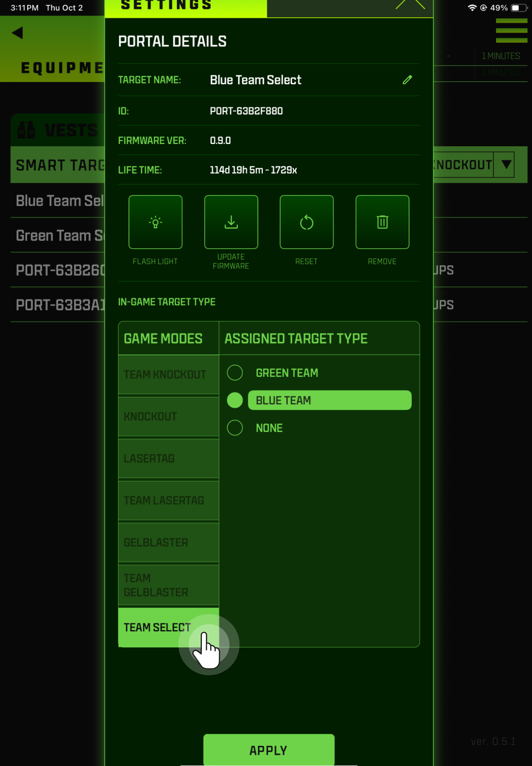Screen dimensions: 532x766
Task: Tap the PORT-63B2F880 ID value
Action: pos(246,111)
